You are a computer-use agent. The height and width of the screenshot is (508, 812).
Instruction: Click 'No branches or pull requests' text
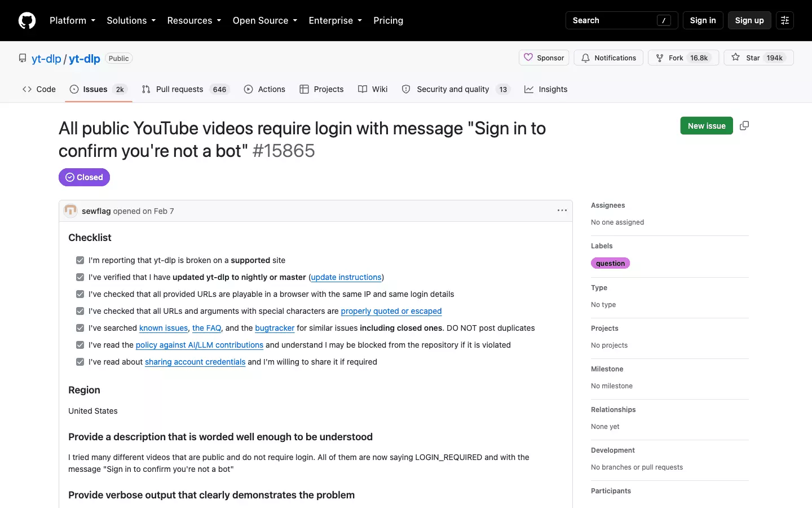tap(637, 467)
